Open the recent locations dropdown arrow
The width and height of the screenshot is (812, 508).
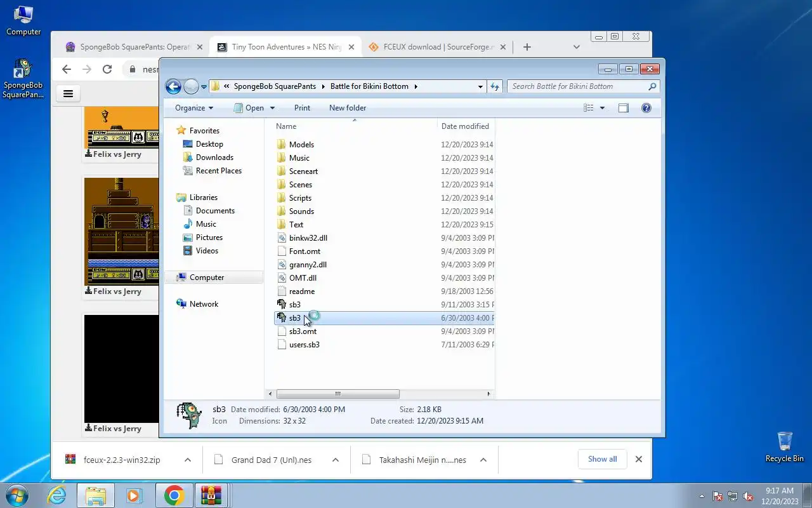pos(204,87)
